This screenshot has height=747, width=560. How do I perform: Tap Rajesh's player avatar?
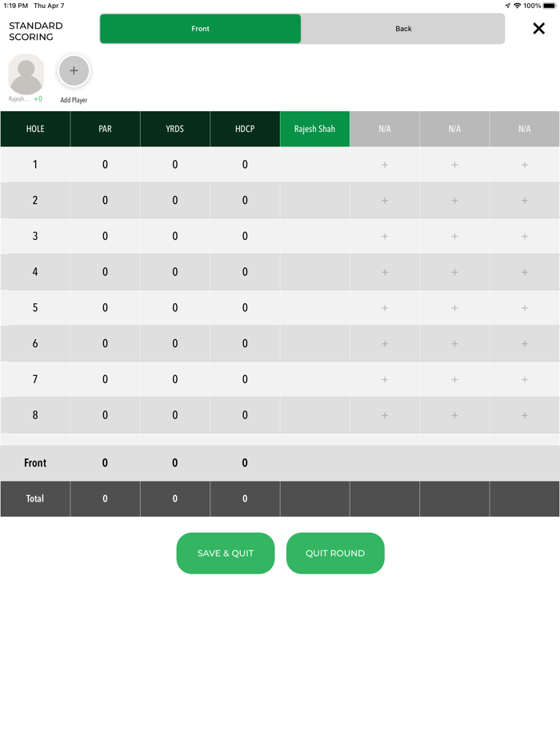click(x=26, y=75)
